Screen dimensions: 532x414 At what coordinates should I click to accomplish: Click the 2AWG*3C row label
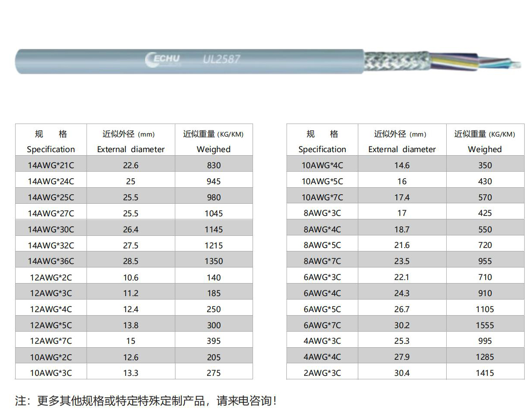(322, 373)
